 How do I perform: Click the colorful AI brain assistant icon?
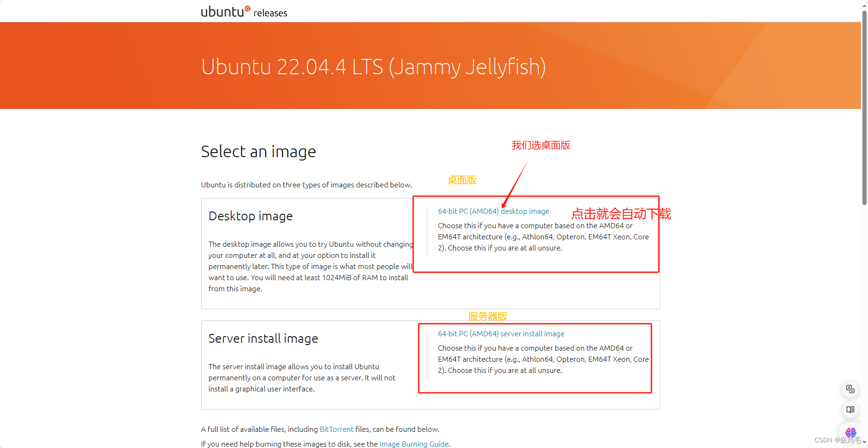850,432
